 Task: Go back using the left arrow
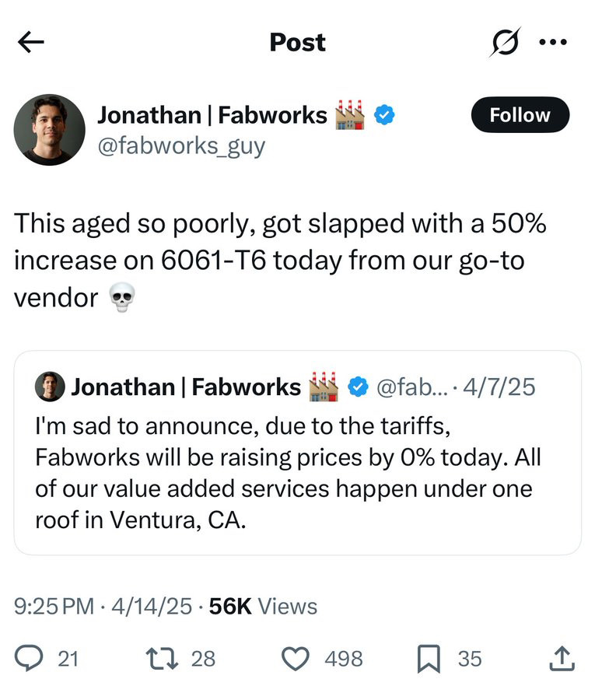point(31,42)
